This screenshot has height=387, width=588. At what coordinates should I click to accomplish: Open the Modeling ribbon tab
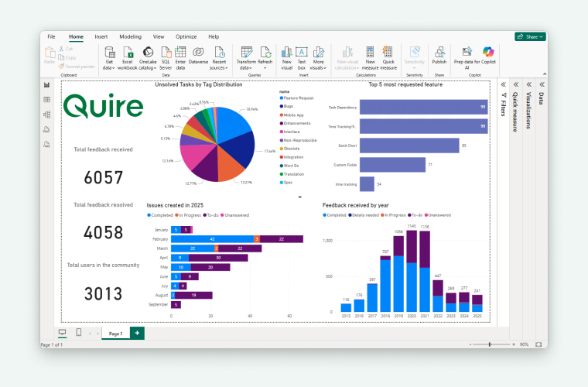pos(130,36)
